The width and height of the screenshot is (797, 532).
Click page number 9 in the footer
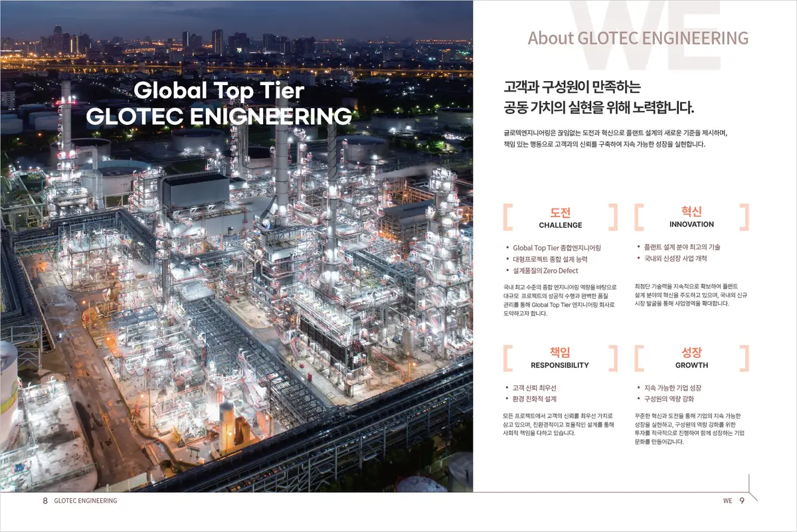click(x=742, y=501)
